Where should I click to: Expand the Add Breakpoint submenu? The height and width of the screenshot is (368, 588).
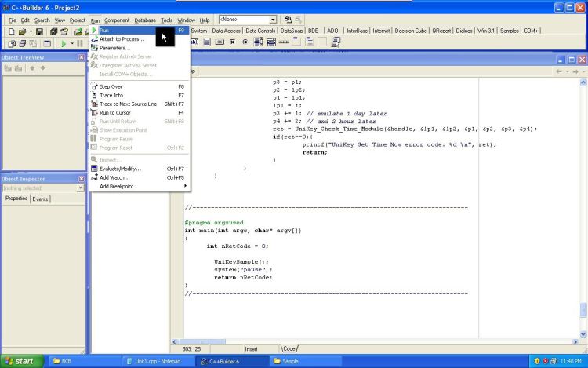pyautogui.click(x=140, y=187)
